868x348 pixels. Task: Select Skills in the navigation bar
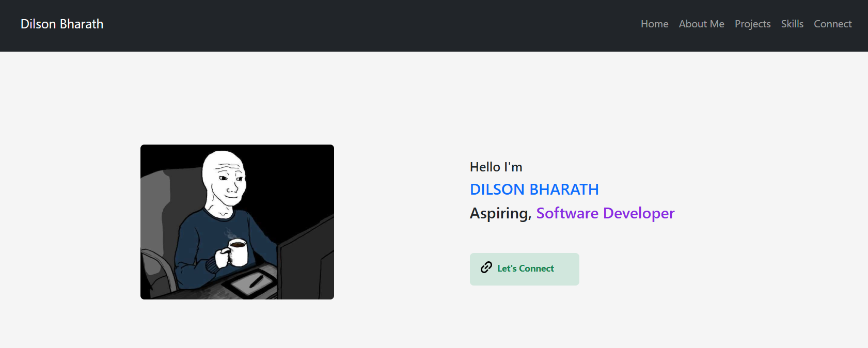[792, 24]
